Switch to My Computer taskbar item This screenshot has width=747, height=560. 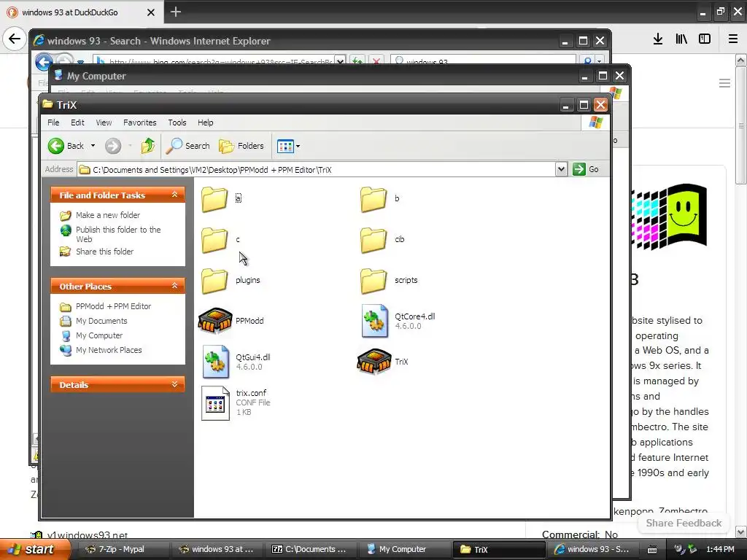403,549
